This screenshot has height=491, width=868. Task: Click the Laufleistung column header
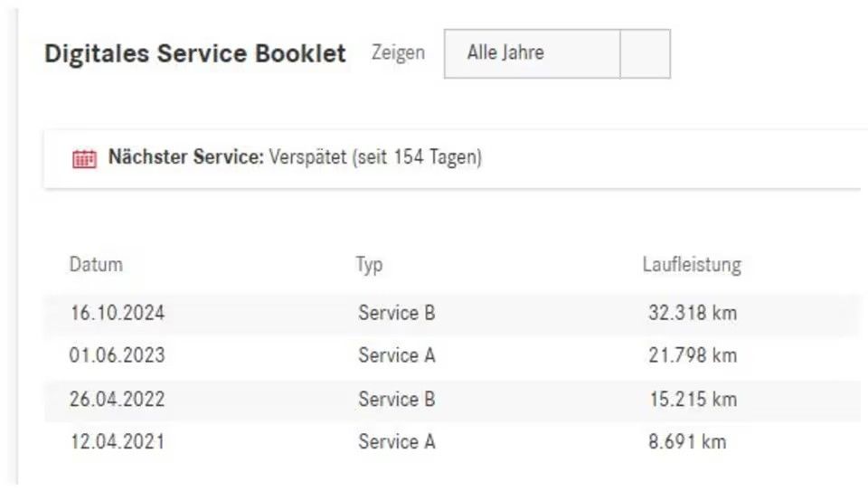[692, 265]
